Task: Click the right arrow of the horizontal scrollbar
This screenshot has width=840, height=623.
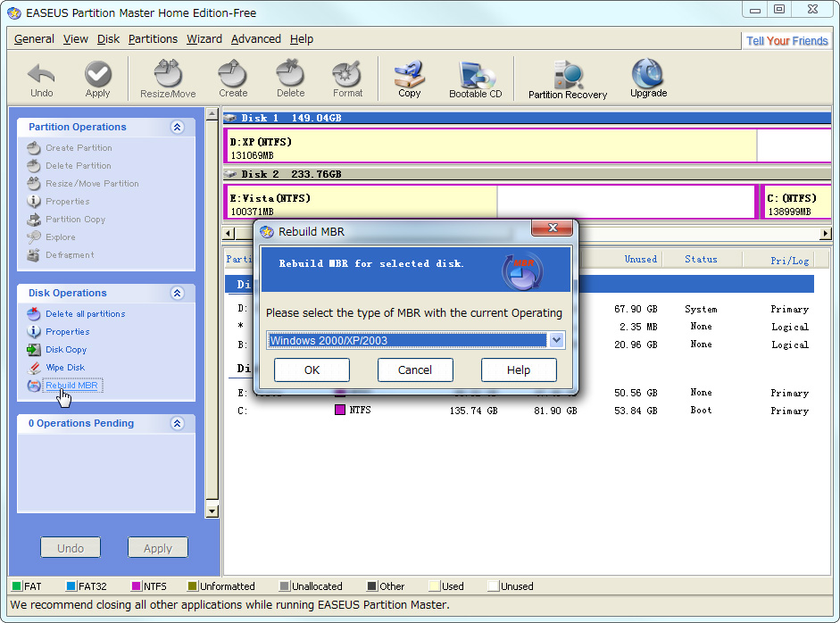Action: click(x=826, y=232)
